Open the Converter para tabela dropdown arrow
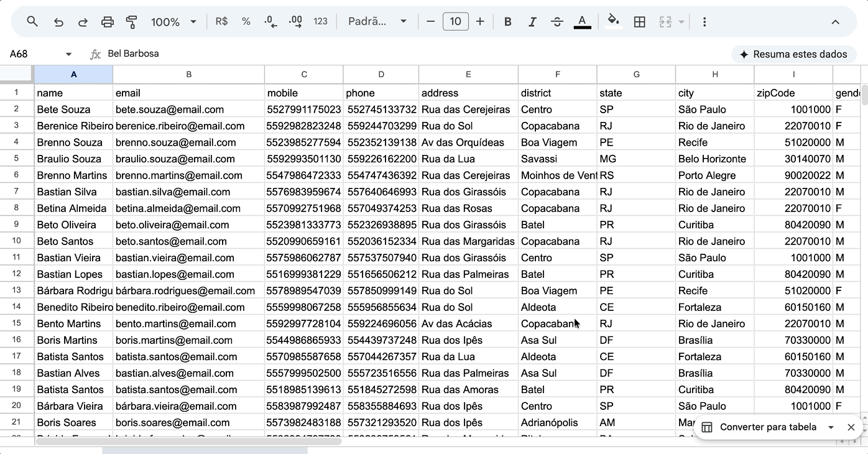The image size is (868, 454). tap(831, 427)
